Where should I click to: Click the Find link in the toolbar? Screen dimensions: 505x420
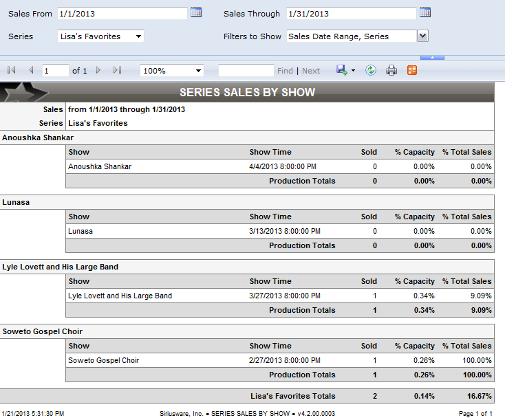285,71
